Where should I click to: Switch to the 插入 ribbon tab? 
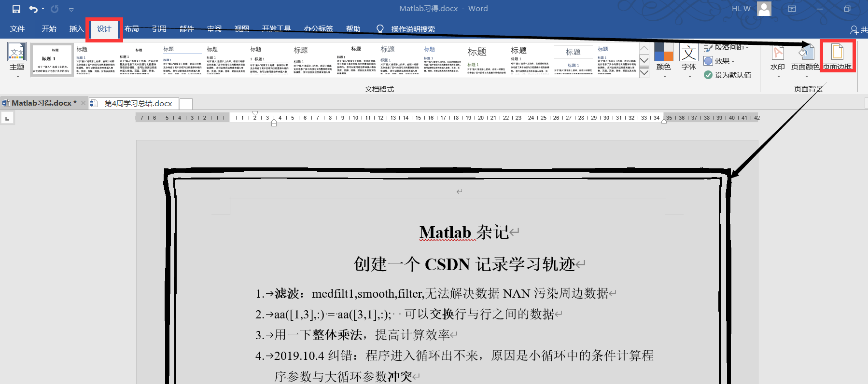tap(76, 29)
